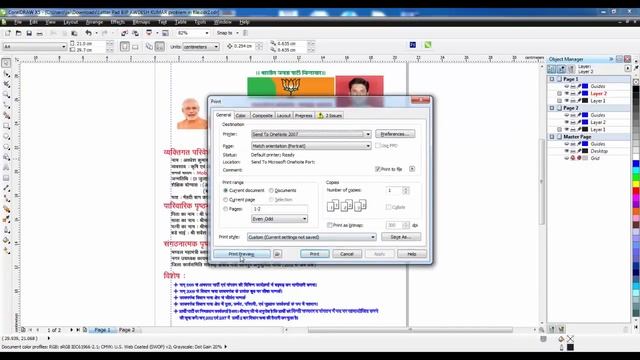Toggle the Print to file checkbox
This screenshot has height=360, width=640.
[378, 169]
